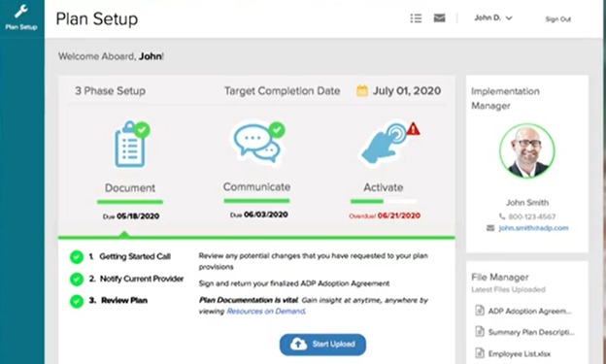Click the calendar icon beside July 01, 2020
Viewport: 606px width, 364px height.
pyautogui.click(x=361, y=91)
